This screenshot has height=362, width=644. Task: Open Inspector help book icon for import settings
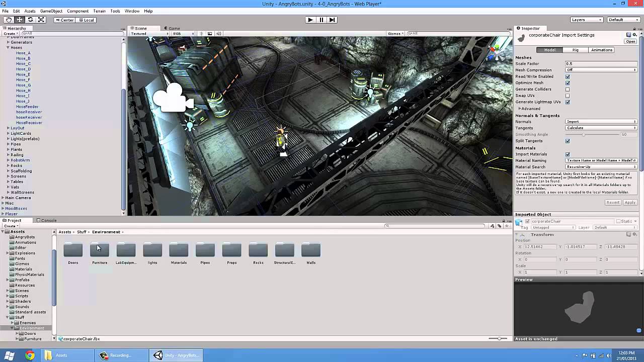click(628, 35)
